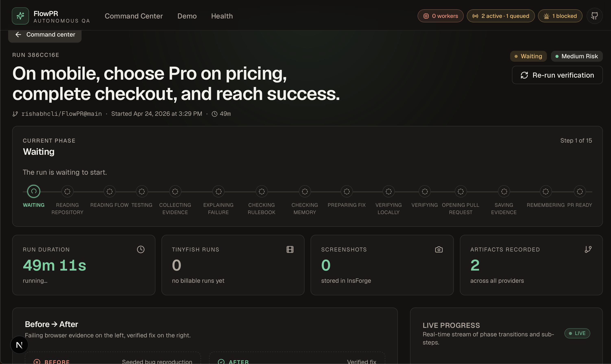Open the Health nav item
This screenshot has height=364, width=611.
pyautogui.click(x=222, y=16)
